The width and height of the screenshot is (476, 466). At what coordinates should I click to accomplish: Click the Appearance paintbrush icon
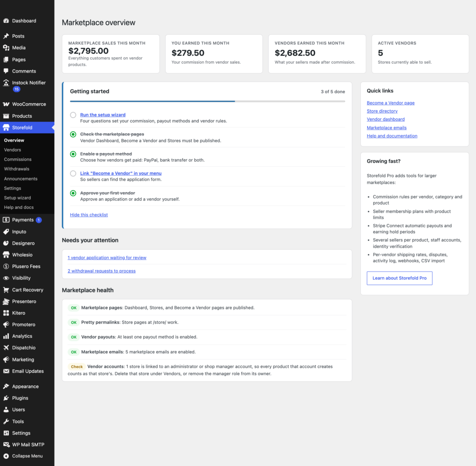click(x=6, y=386)
